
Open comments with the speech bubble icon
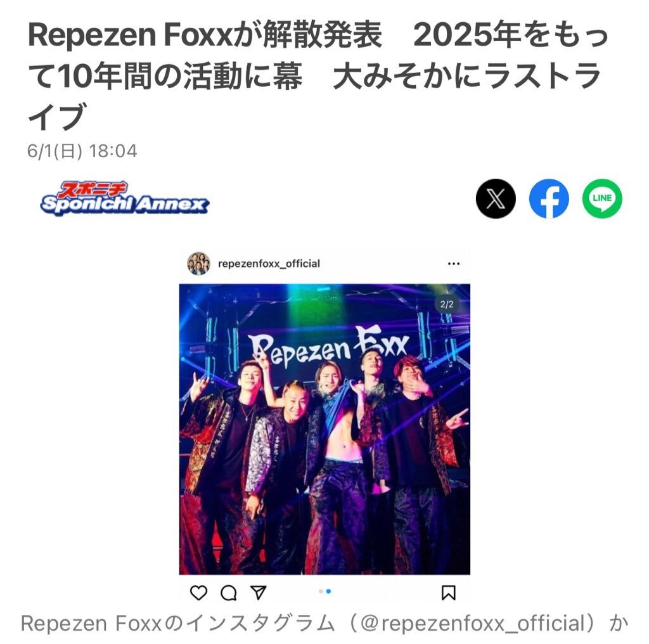[x=228, y=593]
